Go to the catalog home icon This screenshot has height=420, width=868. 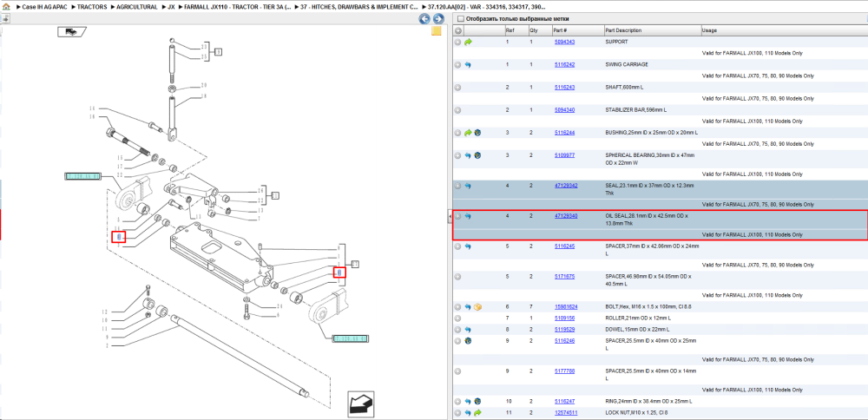point(5,8)
